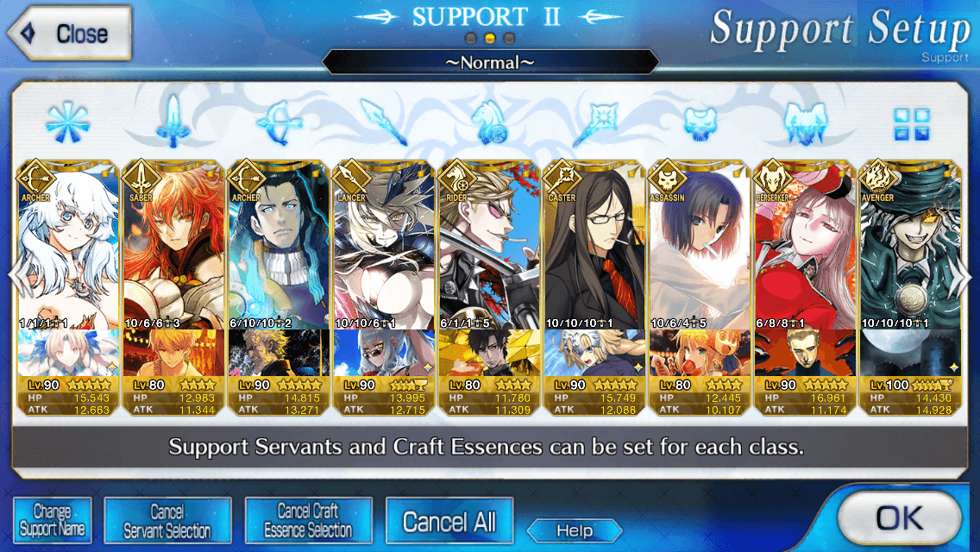This screenshot has width=980, height=552.
Task: Select the Saber class sword icon
Action: tap(173, 122)
